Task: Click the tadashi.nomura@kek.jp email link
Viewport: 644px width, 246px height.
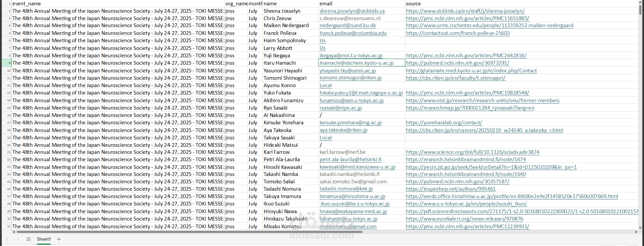Action: pos(346,189)
